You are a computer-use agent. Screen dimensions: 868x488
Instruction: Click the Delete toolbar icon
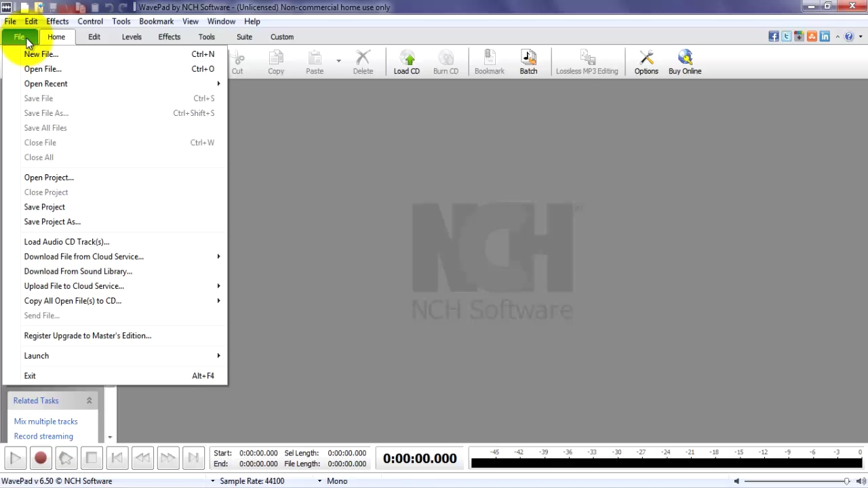tap(363, 62)
